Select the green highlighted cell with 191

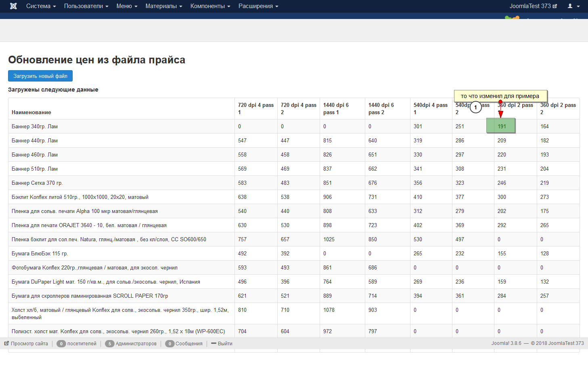501,126
